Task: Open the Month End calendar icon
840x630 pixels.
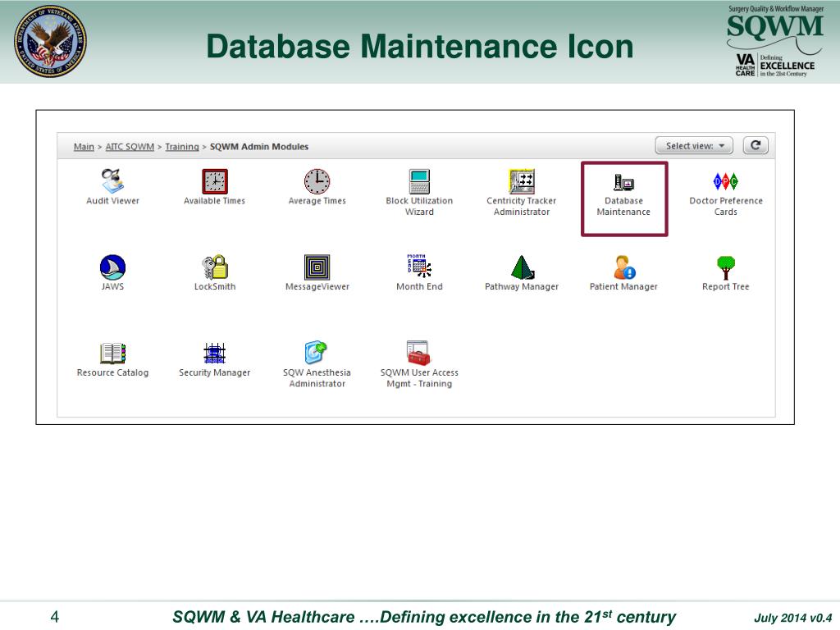Action: [419, 267]
